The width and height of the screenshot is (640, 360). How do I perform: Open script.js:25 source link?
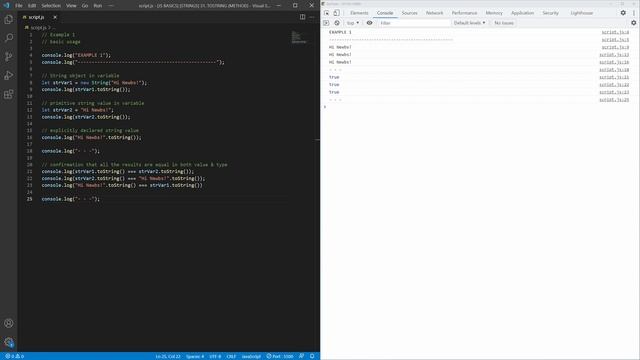coord(614,100)
